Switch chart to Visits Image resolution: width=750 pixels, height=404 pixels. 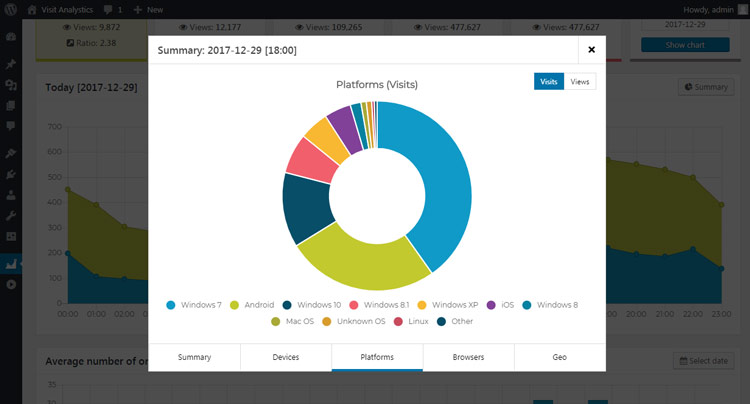tap(549, 82)
